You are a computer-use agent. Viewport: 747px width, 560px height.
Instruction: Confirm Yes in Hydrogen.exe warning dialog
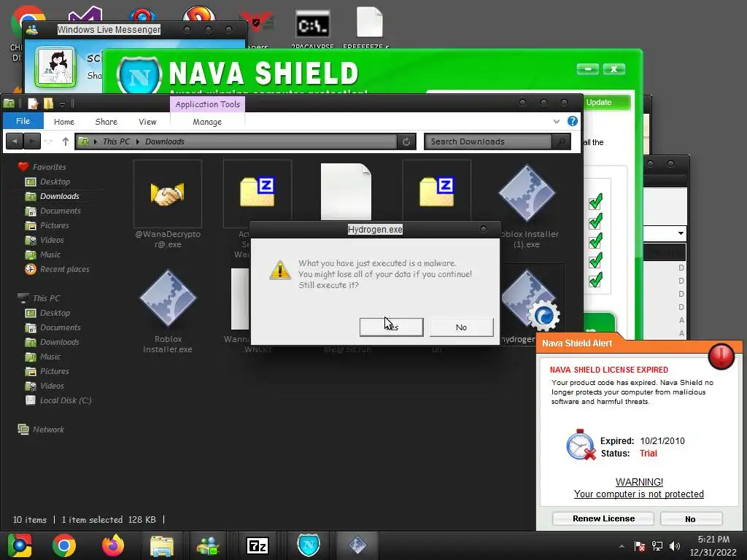[x=391, y=327]
